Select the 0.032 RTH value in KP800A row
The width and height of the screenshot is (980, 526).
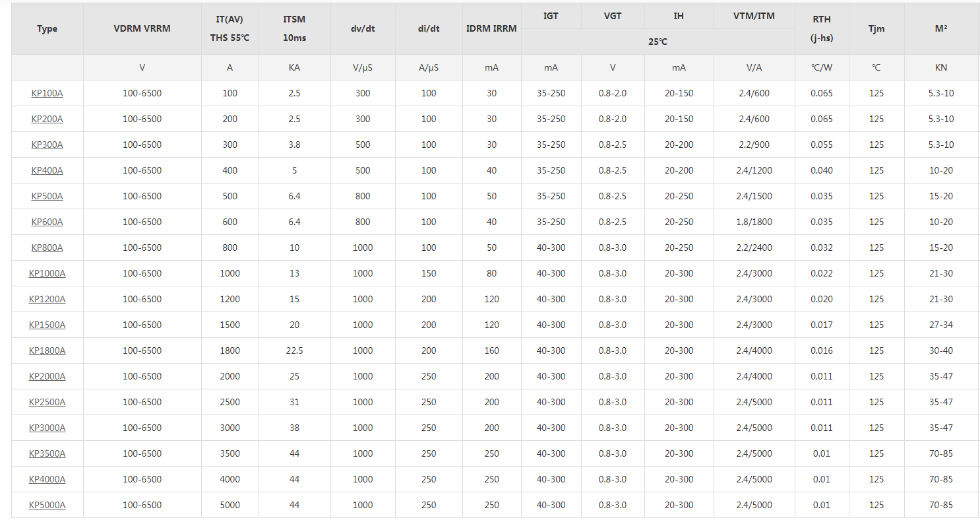[x=822, y=247]
